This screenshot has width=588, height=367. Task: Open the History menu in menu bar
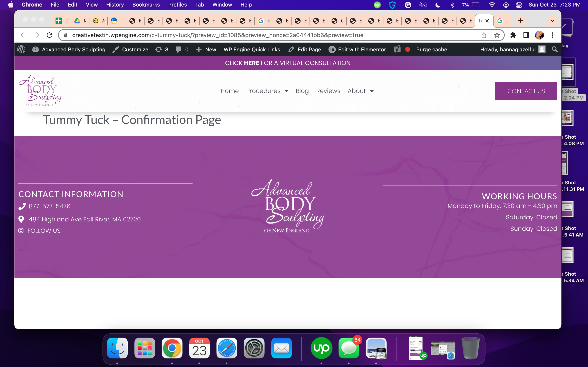[115, 5]
